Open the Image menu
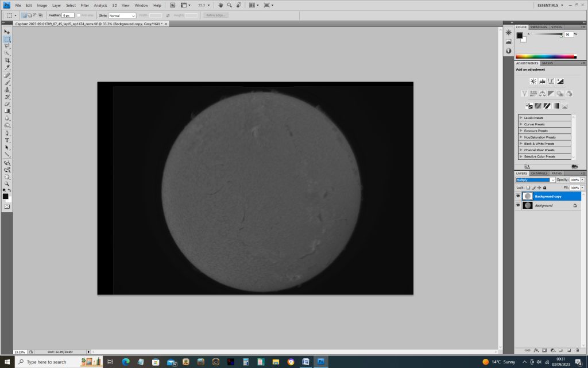Screen dimensions: 588x368 tap(42, 6)
